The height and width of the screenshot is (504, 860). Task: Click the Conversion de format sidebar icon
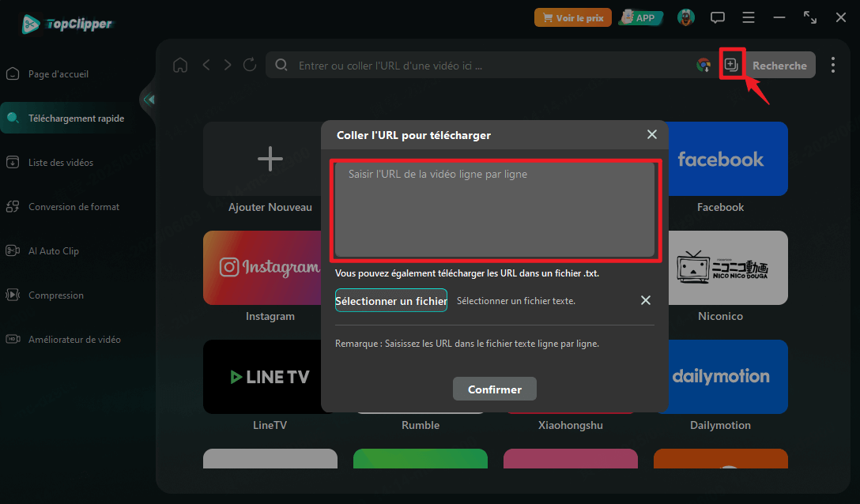click(13, 207)
